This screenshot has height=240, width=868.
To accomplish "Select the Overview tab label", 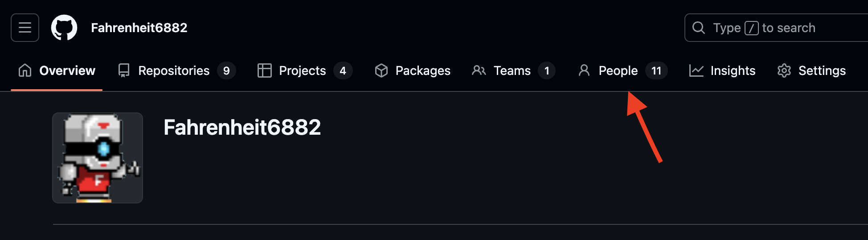I will [x=67, y=70].
